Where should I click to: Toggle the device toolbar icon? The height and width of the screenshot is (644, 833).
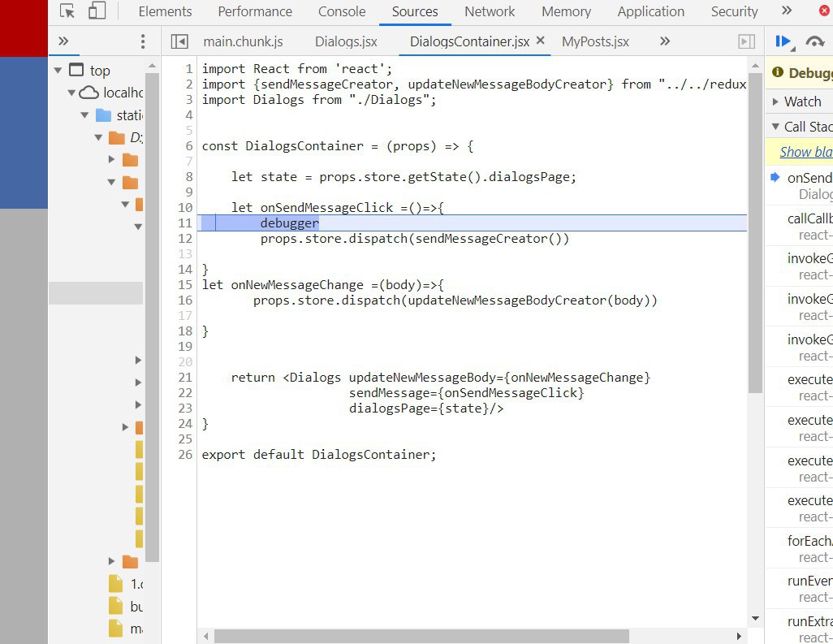(97, 11)
